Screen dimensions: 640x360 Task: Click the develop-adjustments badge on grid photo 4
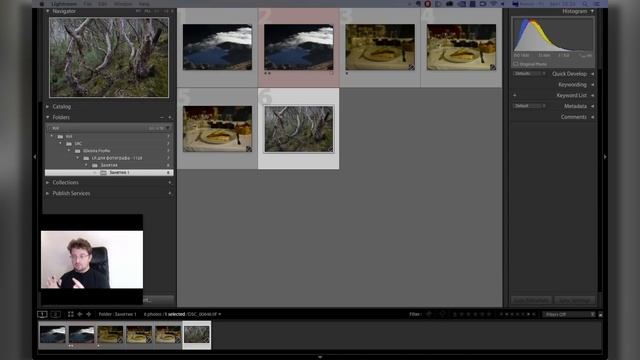pos(493,67)
